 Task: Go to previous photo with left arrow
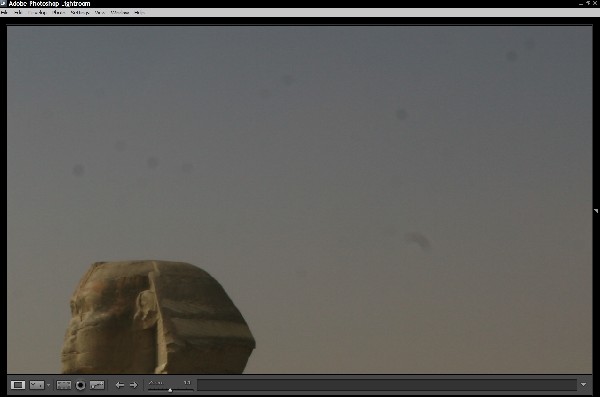pos(120,385)
